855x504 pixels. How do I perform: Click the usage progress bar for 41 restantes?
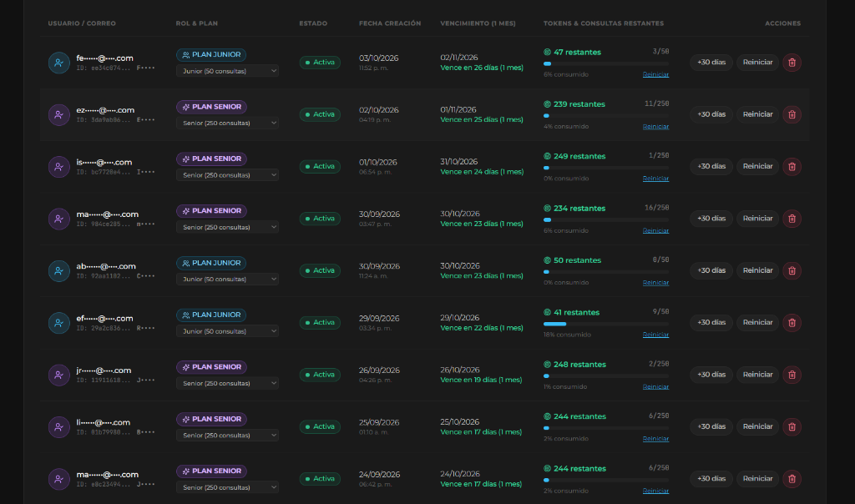(x=606, y=325)
